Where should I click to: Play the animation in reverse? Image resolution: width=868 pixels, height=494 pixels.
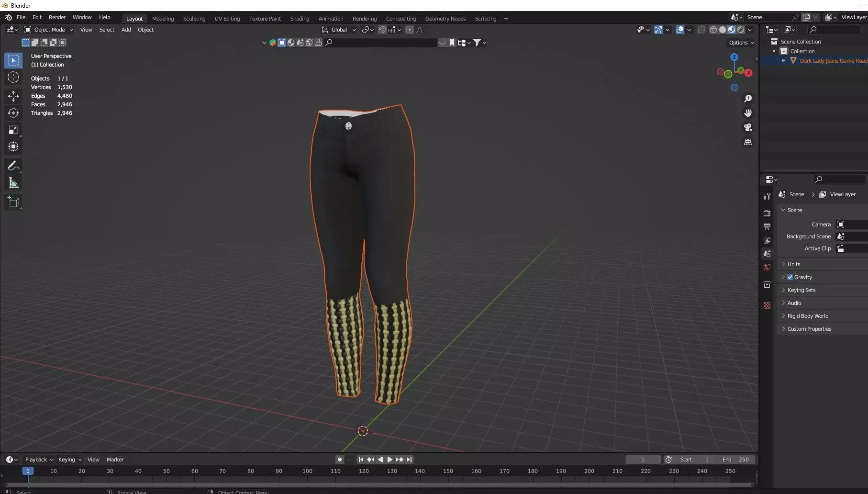pos(380,460)
